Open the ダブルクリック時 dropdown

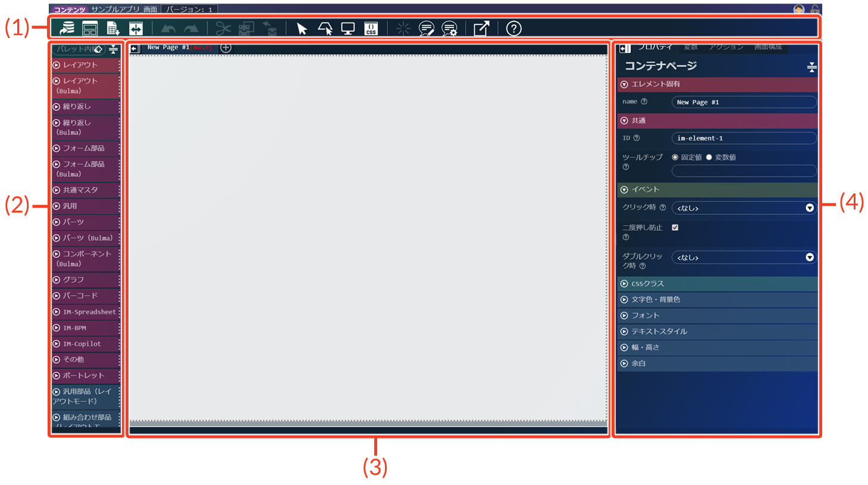744,257
